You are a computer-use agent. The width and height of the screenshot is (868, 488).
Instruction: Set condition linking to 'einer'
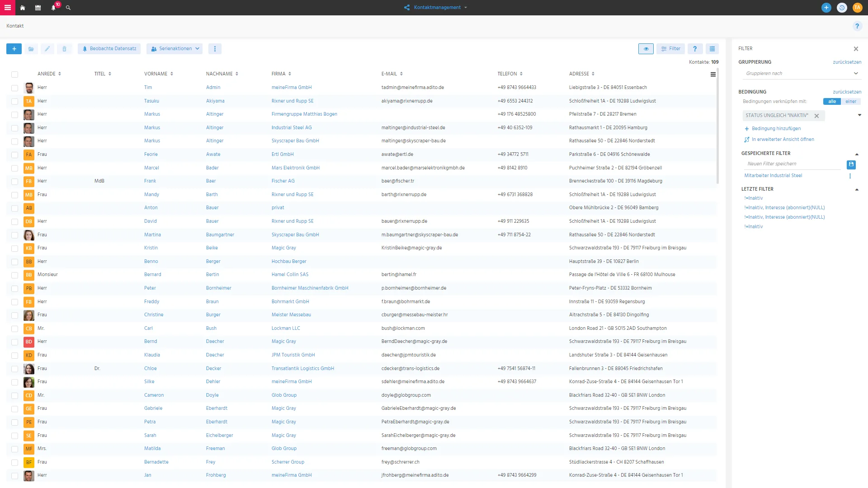851,102
